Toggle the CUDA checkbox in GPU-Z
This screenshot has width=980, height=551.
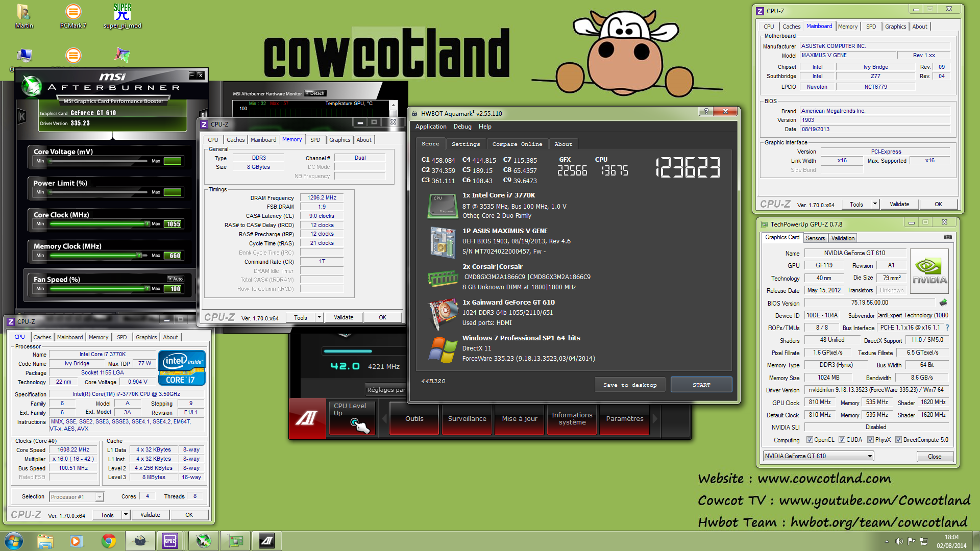(x=842, y=440)
